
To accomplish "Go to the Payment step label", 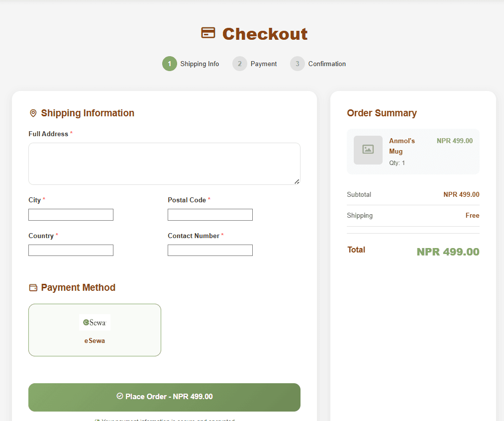I will [x=264, y=64].
